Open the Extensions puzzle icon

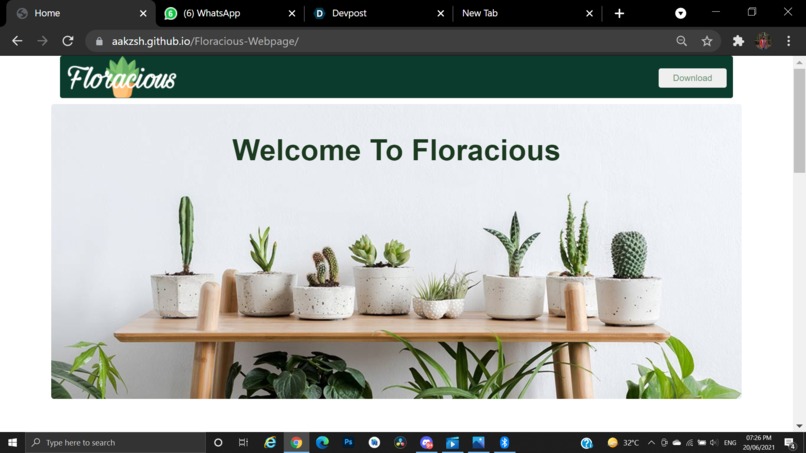(x=738, y=41)
